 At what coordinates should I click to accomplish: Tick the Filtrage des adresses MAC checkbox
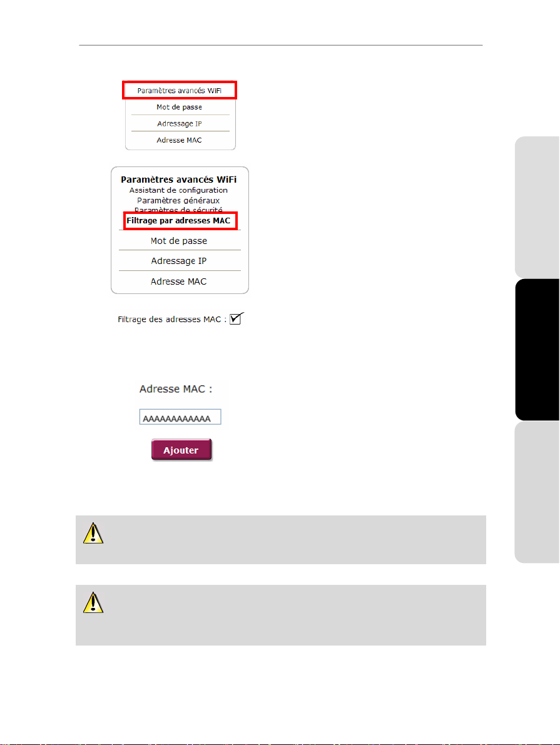[x=237, y=318]
